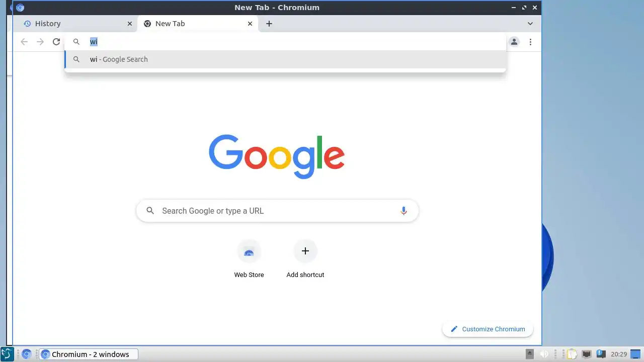Click the Google logo
This screenshot has height=362, width=644.
coord(277,156)
